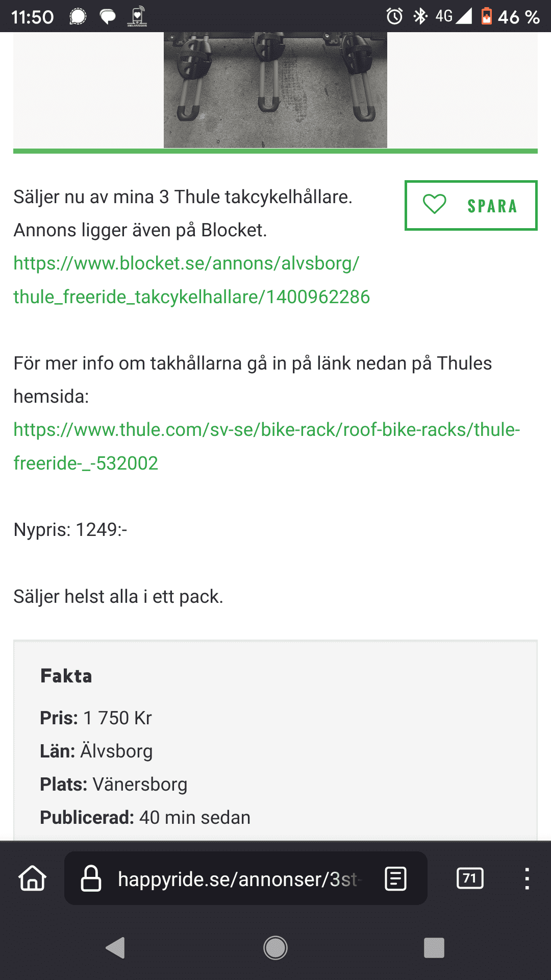The image size is (551, 980).
Task: Tap the Android back triangle
Action: [x=115, y=948]
